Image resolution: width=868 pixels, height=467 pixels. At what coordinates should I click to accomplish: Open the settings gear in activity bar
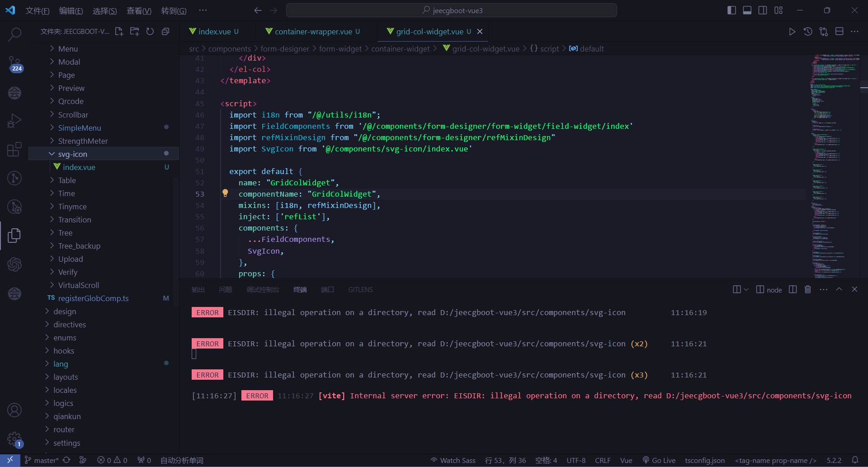(14, 439)
